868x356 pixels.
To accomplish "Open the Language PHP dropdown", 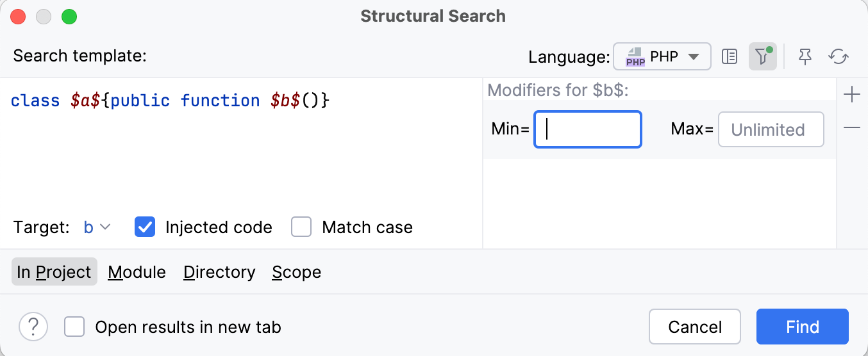I will (x=662, y=57).
